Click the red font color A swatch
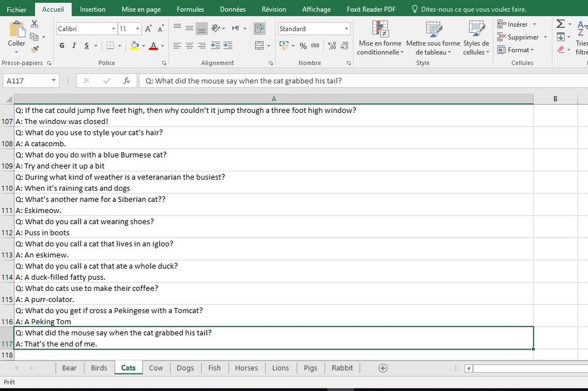Screen dimensions: 588x391 point(153,46)
